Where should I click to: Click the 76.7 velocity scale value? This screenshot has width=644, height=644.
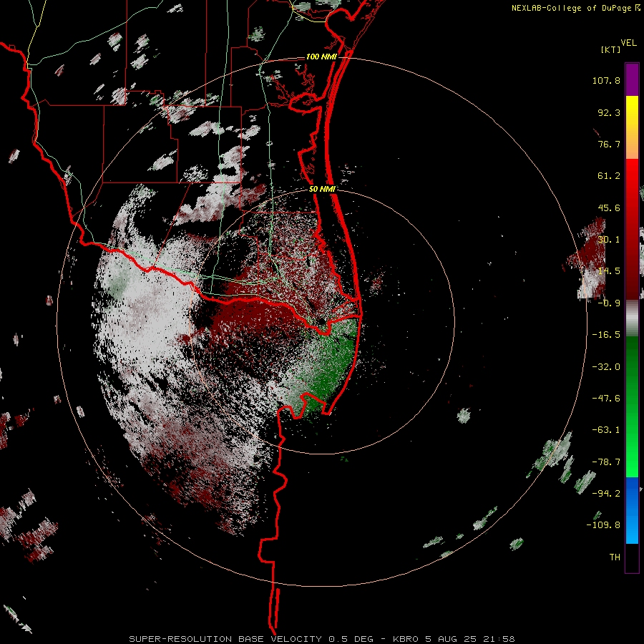609,144
